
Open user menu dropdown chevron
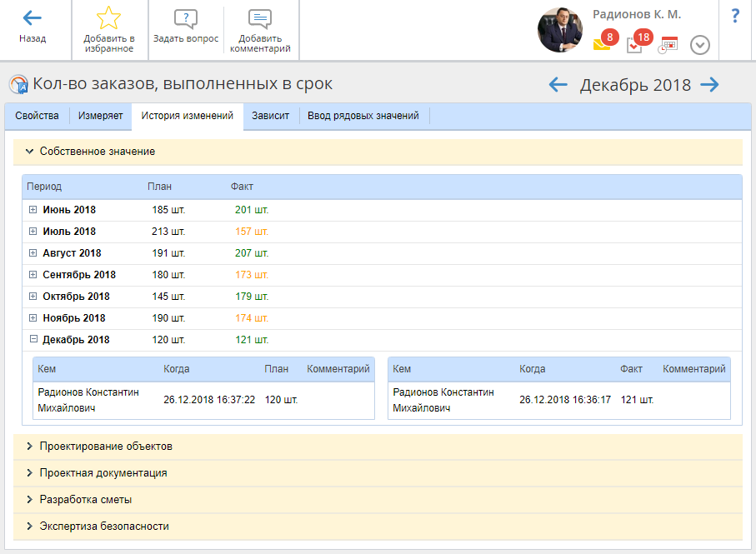700,45
